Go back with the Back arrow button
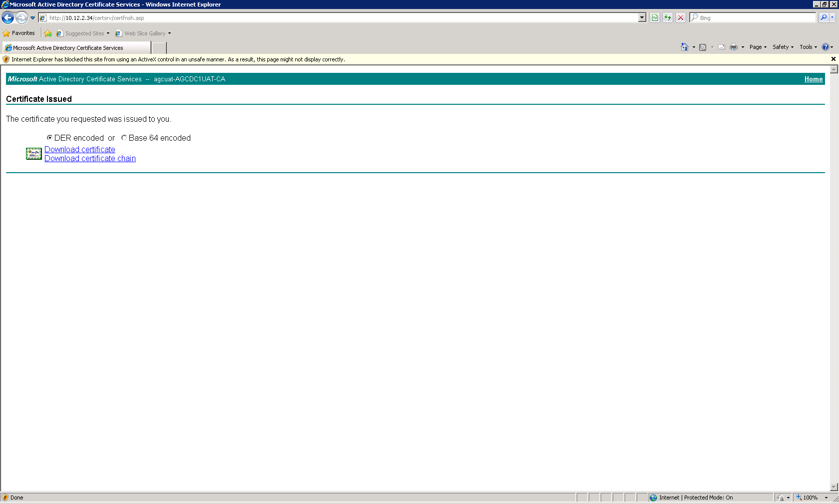The width and height of the screenshot is (839, 504). tap(7, 17)
